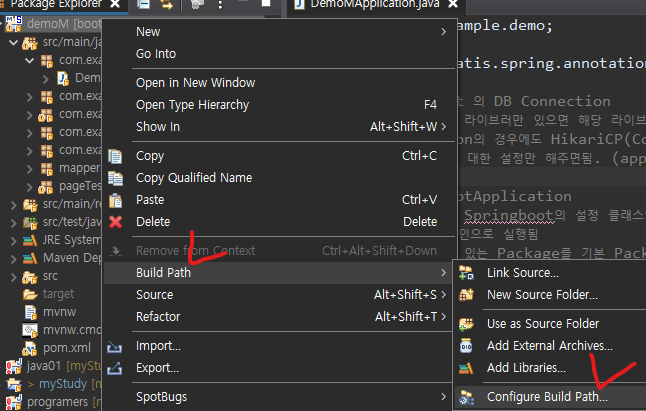The width and height of the screenshot is (646, 411).
Task: Click Delete in the context menu
Action: pos(279,222)
